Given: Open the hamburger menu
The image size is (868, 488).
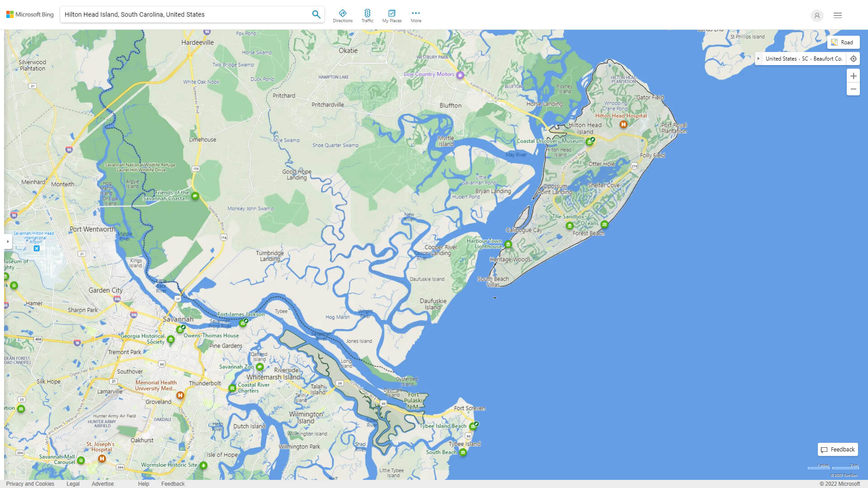Looking at the screenshot, I should (x=837, y=15).
